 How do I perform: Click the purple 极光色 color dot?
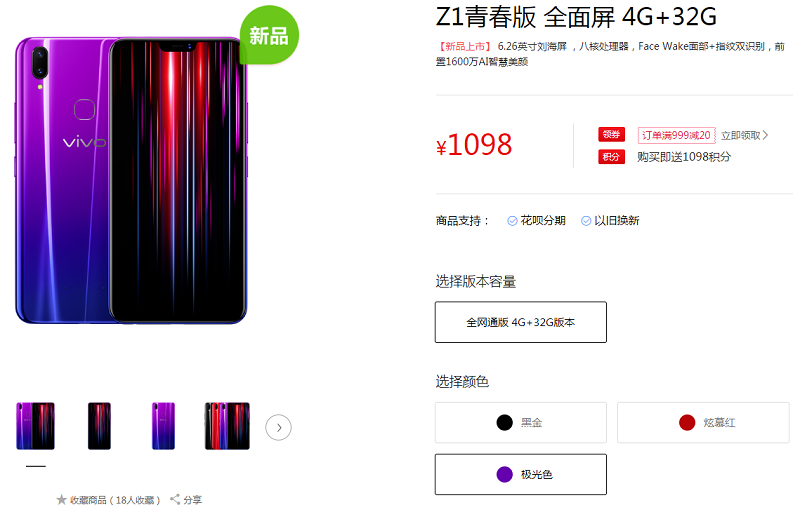coord(504,474)
